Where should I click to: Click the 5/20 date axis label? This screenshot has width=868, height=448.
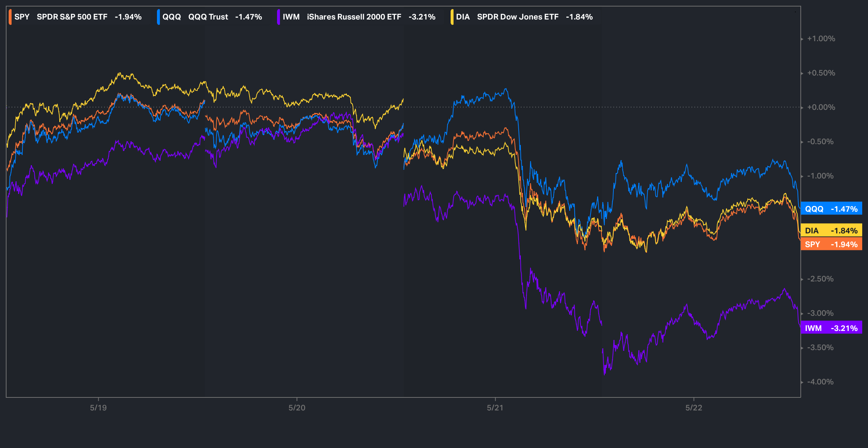(297, 408)
